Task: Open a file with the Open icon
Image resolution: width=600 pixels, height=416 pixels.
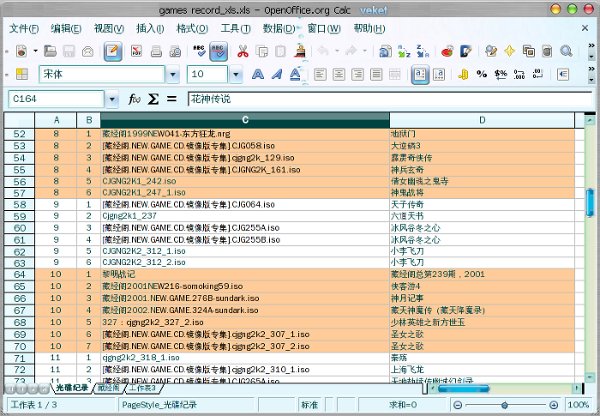Action: tap(50, 51)
